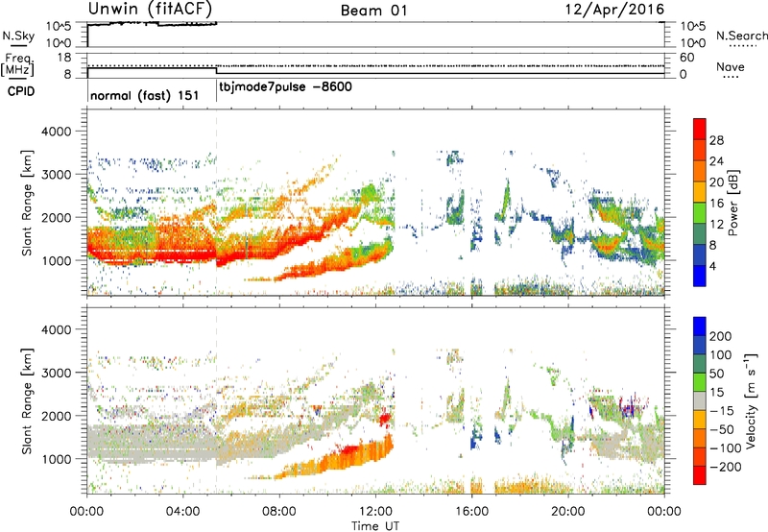Click the "60" tick on the Nave axis
Viewport: 768px width, 532px height.
point(686,58)
